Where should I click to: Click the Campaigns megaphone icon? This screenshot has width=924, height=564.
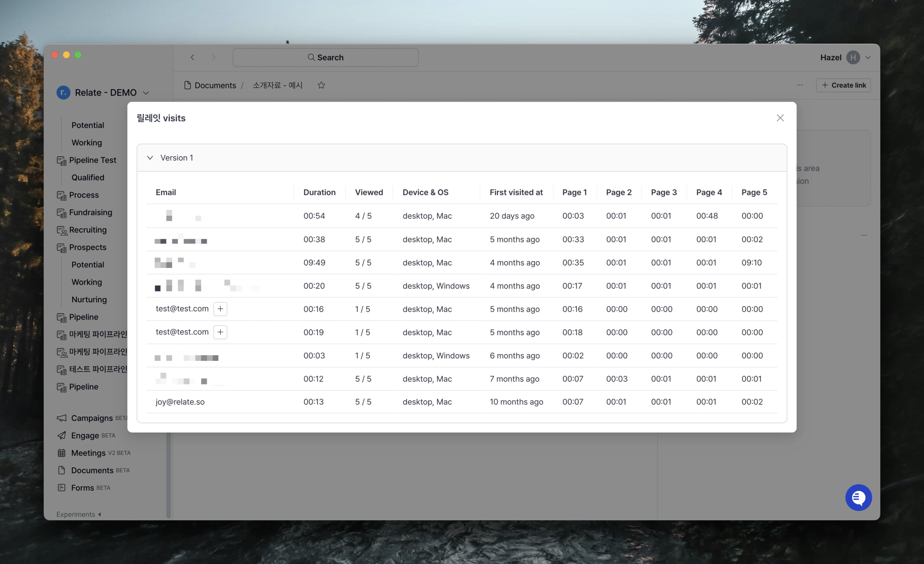pyautogui.click(x=62, y=418)
